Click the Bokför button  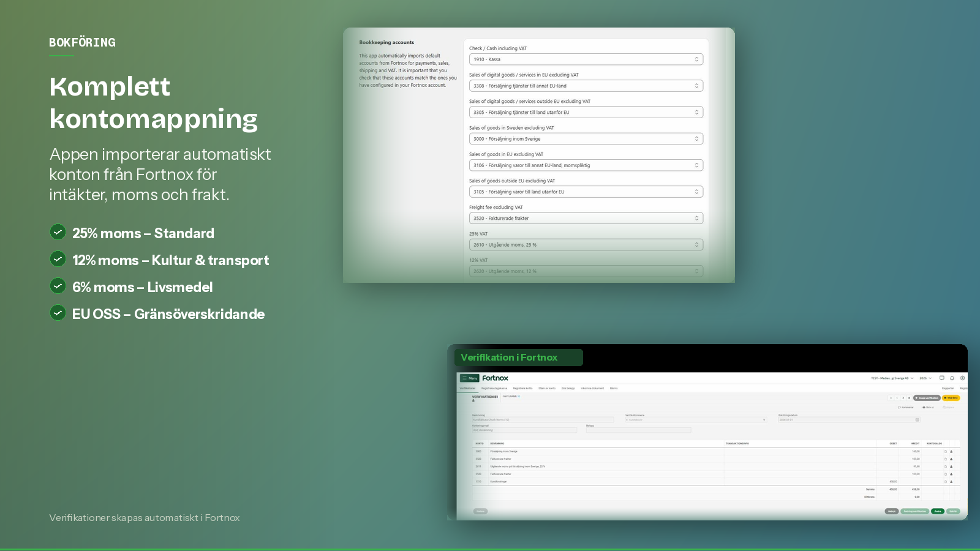point(953,511)
